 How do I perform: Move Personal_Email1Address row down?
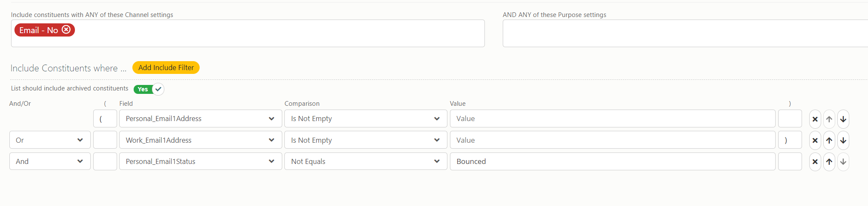pos(843,119)
